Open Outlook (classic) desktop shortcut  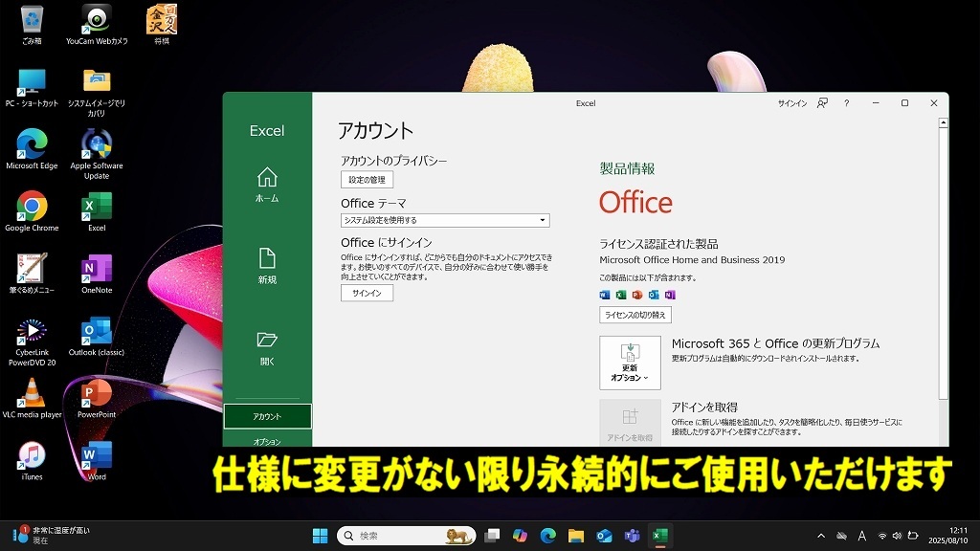point(97,337)
